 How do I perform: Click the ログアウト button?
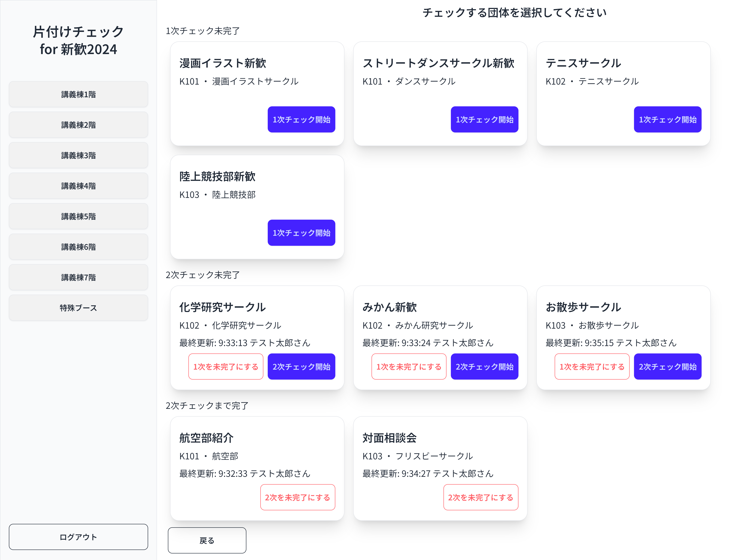78,537
